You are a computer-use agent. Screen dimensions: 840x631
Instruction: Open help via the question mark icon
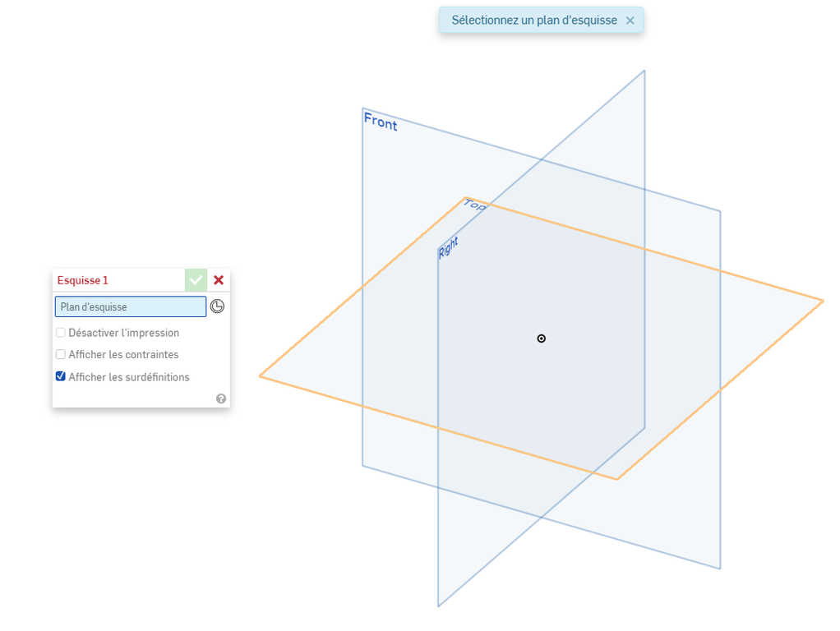221,398
